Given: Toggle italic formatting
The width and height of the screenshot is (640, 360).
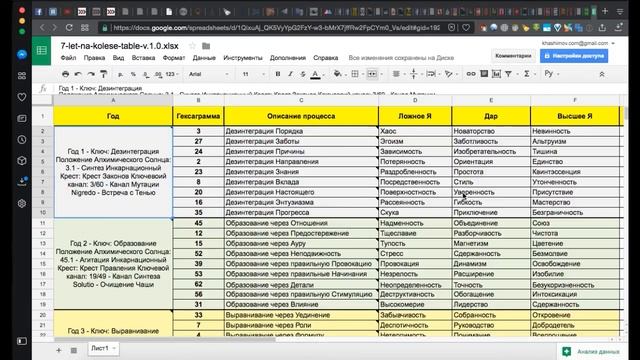Looking at the screenshot, I should (290, 74).
